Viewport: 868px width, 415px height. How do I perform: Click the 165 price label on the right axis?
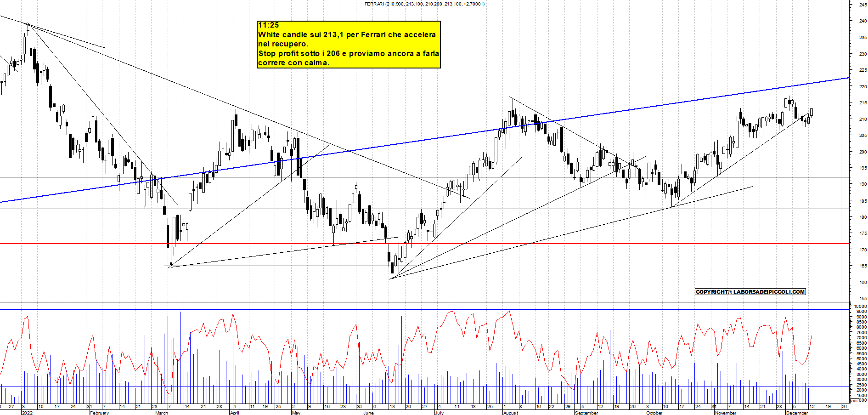tap(863, 266)
